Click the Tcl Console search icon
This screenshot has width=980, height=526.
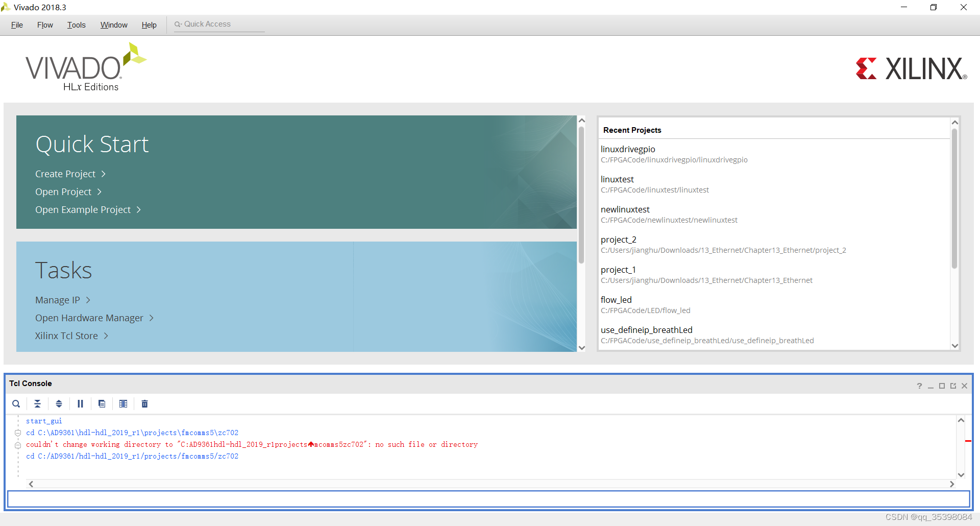(16, 404)
